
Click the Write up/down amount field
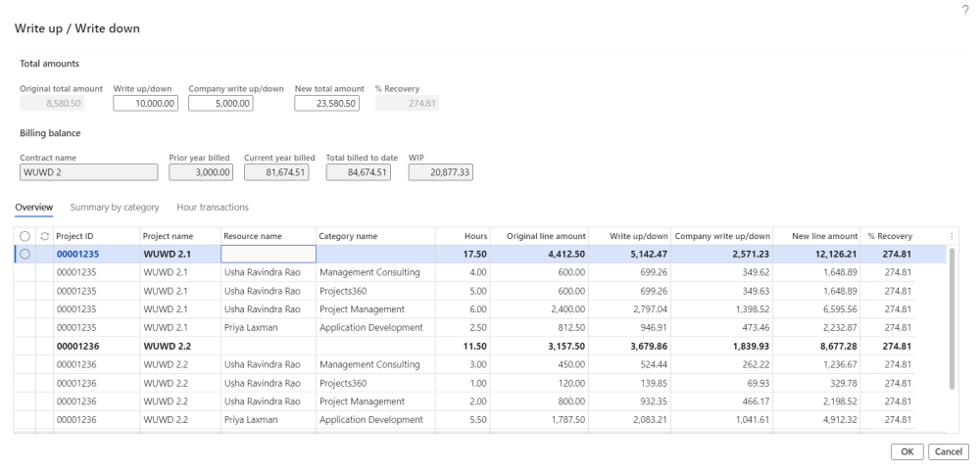tap(145, 103)
